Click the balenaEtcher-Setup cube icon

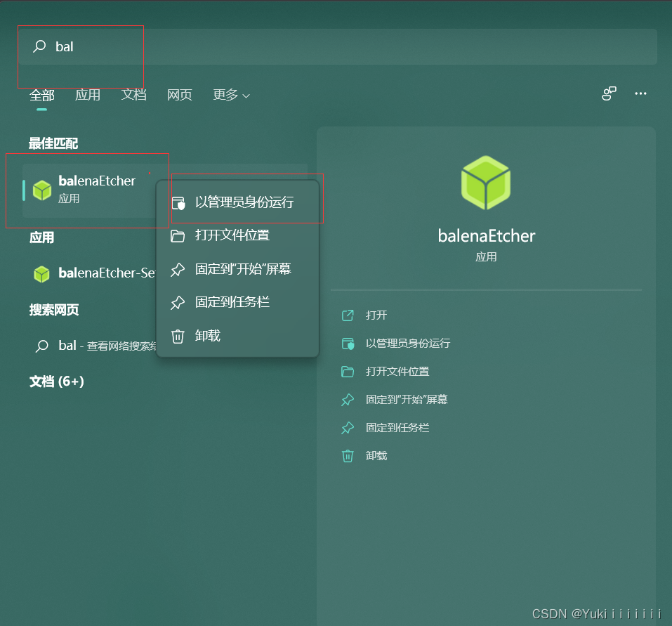coord(41,274)
